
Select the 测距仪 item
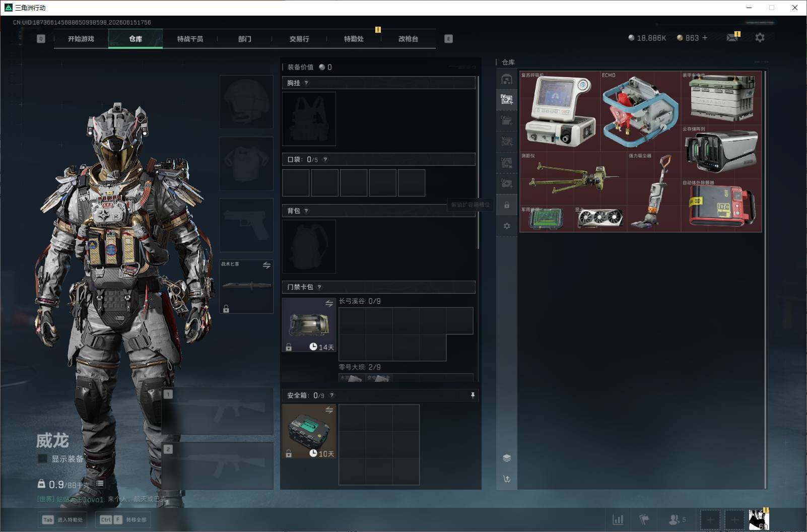(x=573, y=179)
